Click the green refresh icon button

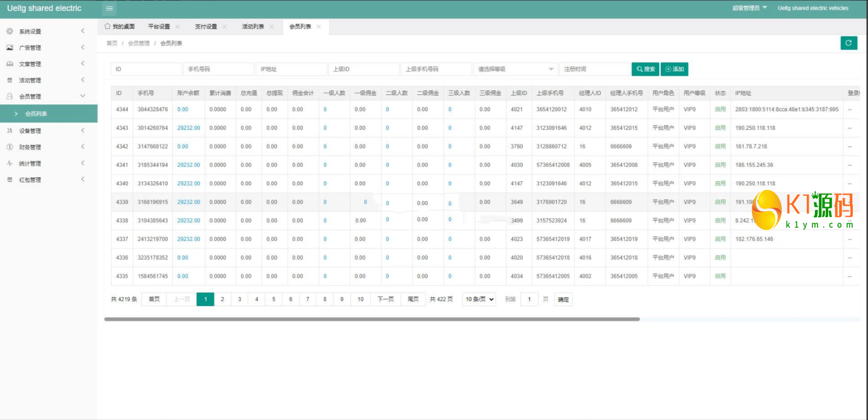[x=849, y=43]
